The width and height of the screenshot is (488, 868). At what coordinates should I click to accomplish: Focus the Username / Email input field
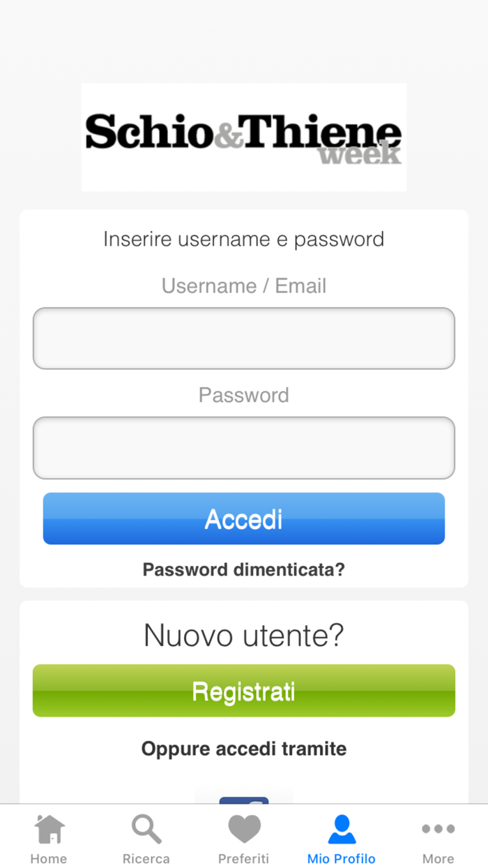244,338
